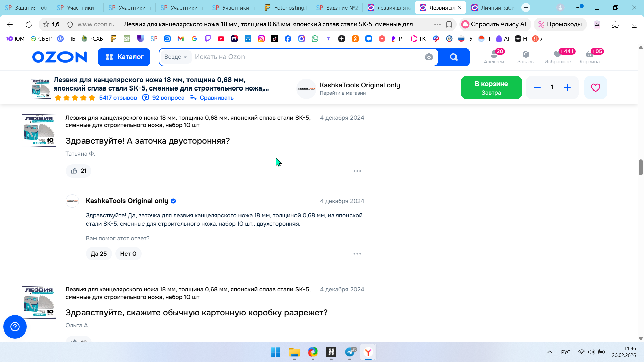Open the Везде search scope dropdown

175,57
